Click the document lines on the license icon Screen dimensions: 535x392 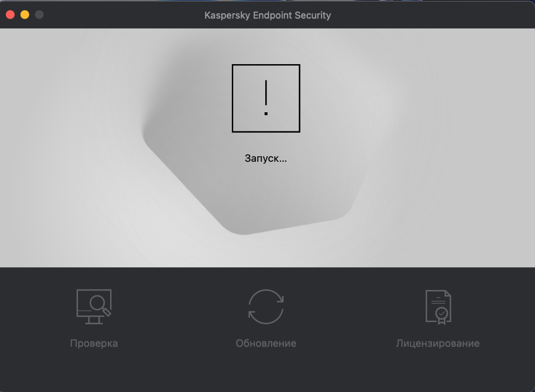coord(437,300)
